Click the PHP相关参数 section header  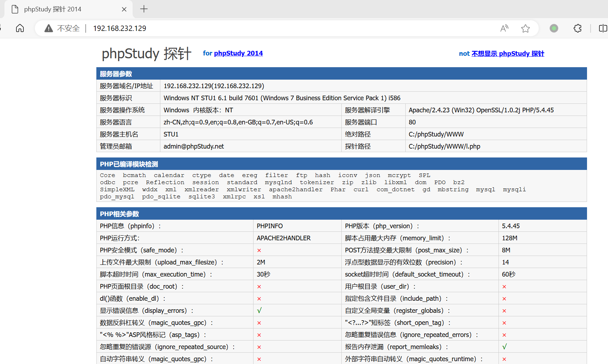click(341, 214)
